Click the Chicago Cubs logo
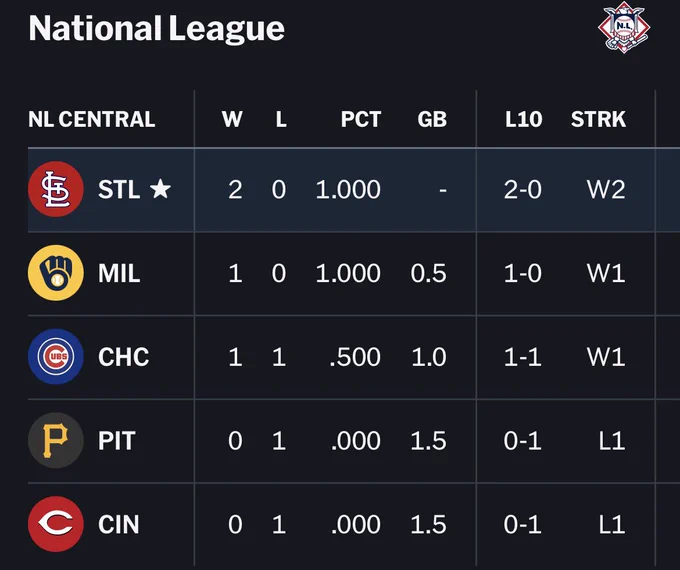The width and height of the screenshot is (680, 570). (56, 357)
